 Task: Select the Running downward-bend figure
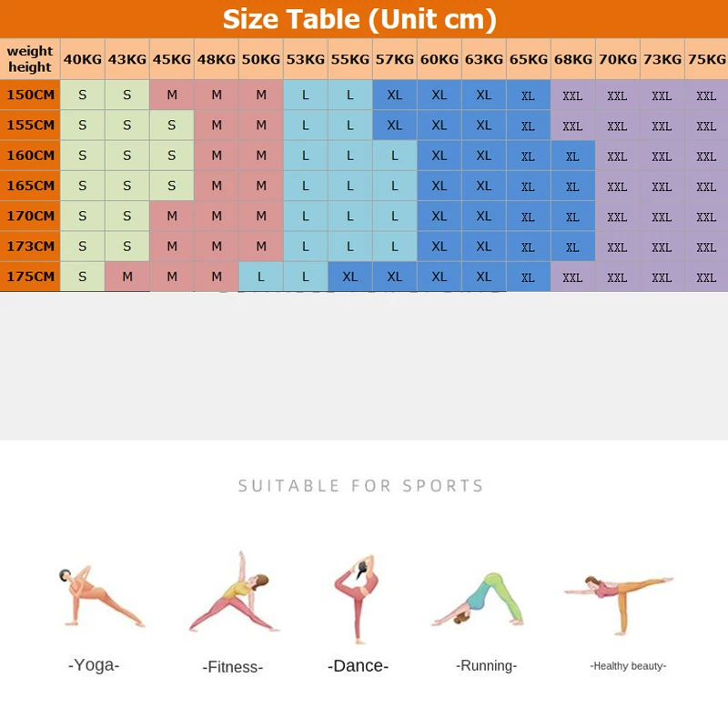pyautogui.click(x=480, y=601)
